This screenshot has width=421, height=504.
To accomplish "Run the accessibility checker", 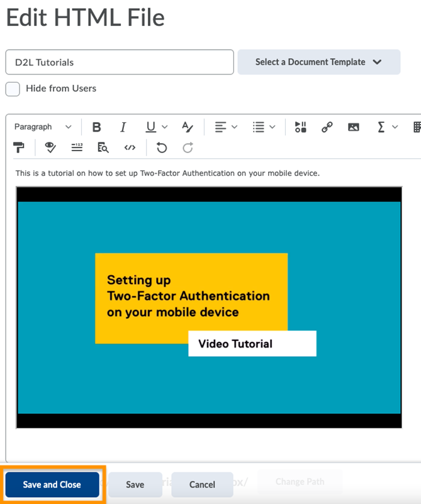I will click(x=50, y=148).
